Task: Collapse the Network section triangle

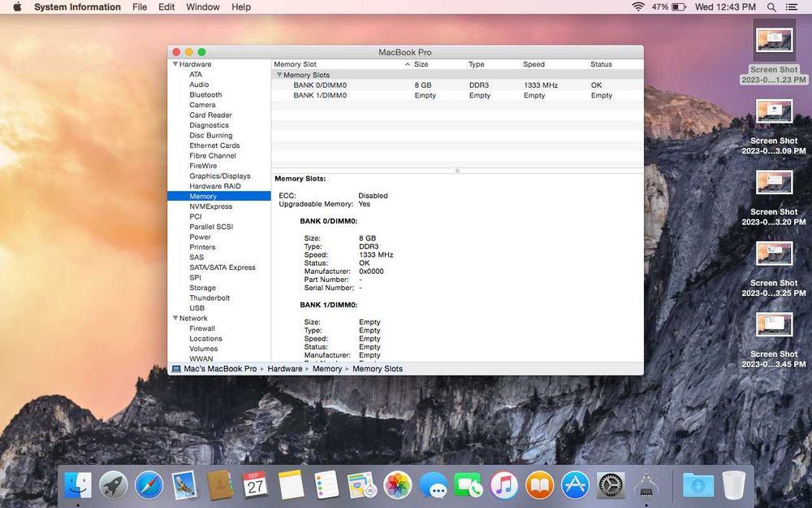Action: 175,319
